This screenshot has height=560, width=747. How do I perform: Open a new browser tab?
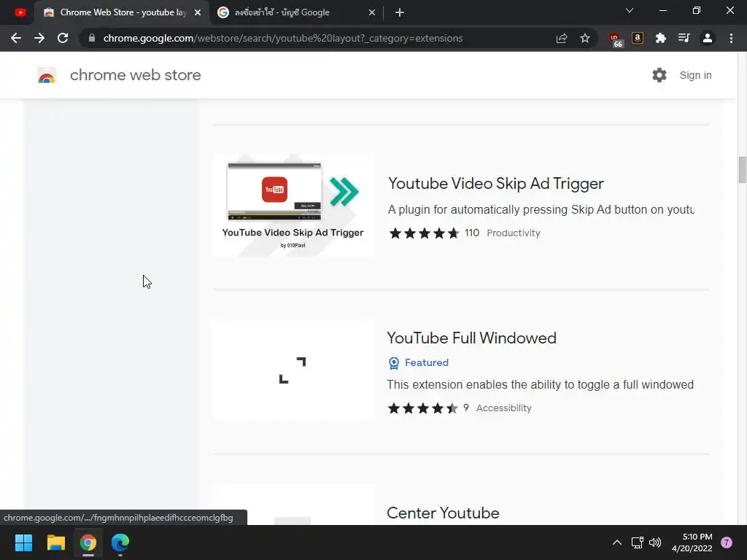(400, 12)
